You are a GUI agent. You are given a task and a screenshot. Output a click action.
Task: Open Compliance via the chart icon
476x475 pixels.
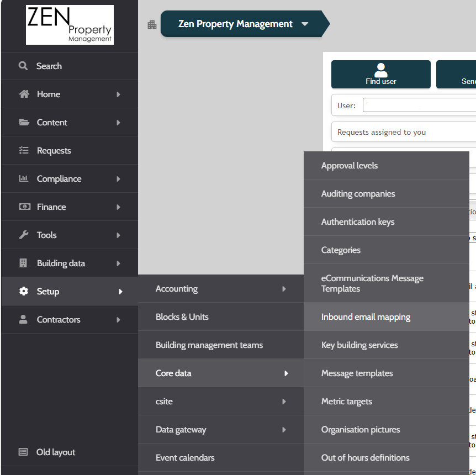pos(23,178)
